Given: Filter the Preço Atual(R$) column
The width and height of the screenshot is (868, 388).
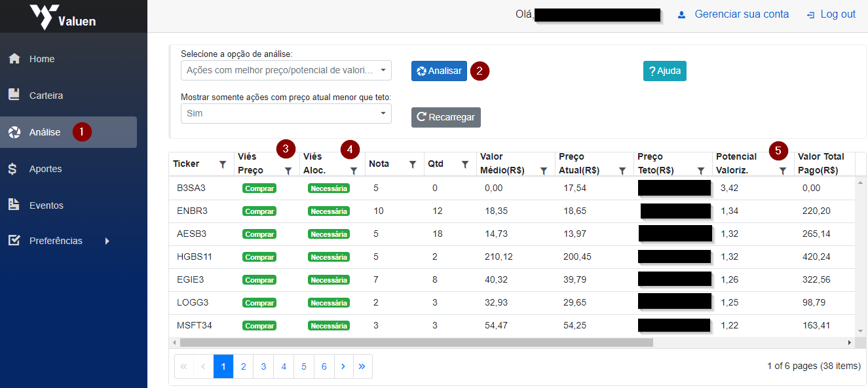Looking at the screenshot, I should click(x=622, y=171).
